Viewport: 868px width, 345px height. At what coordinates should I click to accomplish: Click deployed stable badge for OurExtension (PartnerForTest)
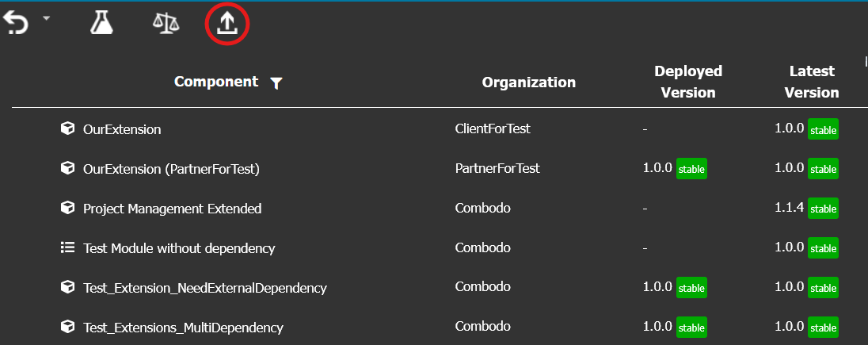691,169
